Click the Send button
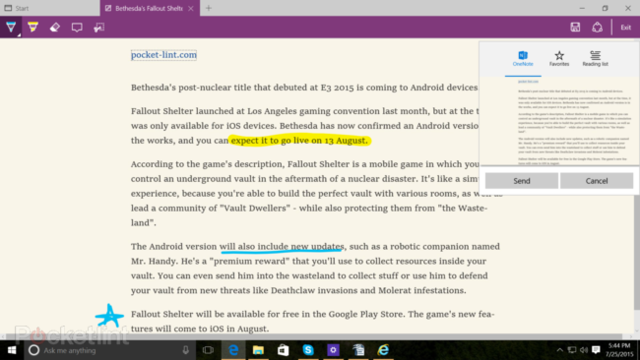 click(x=522, y=181)
